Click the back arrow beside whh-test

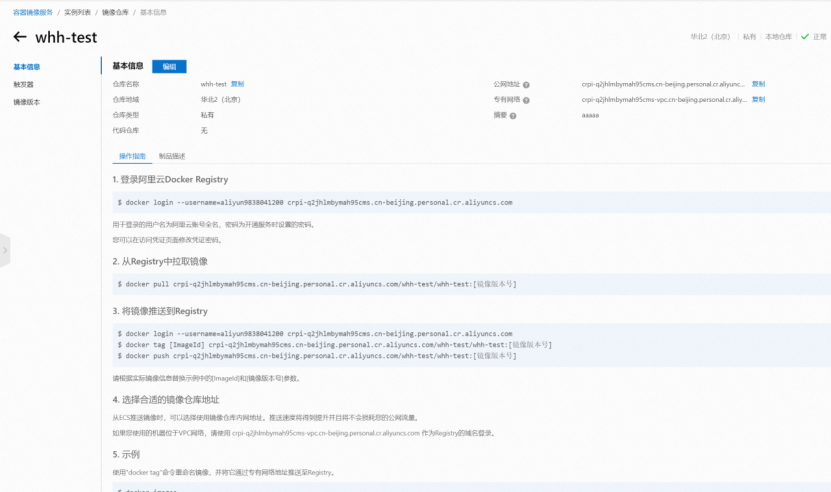(x=20, y=37)
